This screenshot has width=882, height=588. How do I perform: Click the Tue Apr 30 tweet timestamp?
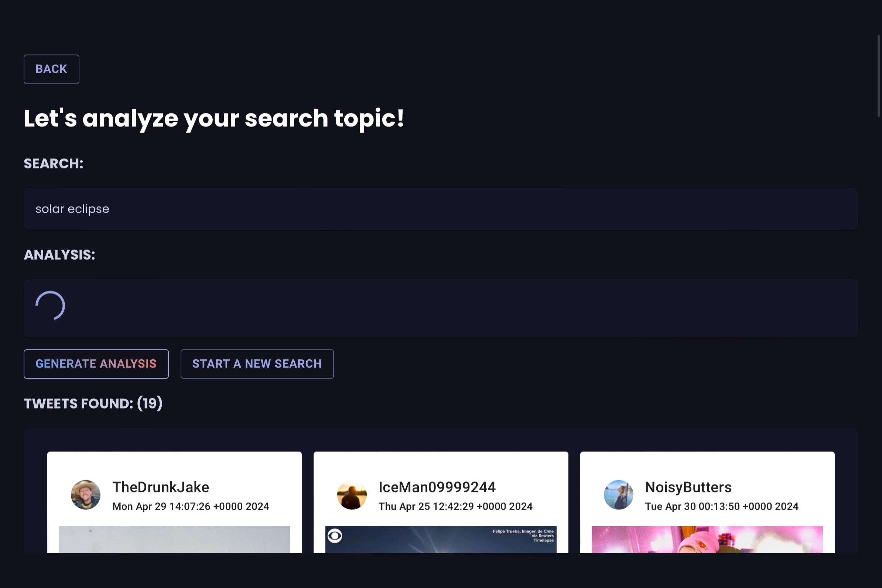coord(721,506)
